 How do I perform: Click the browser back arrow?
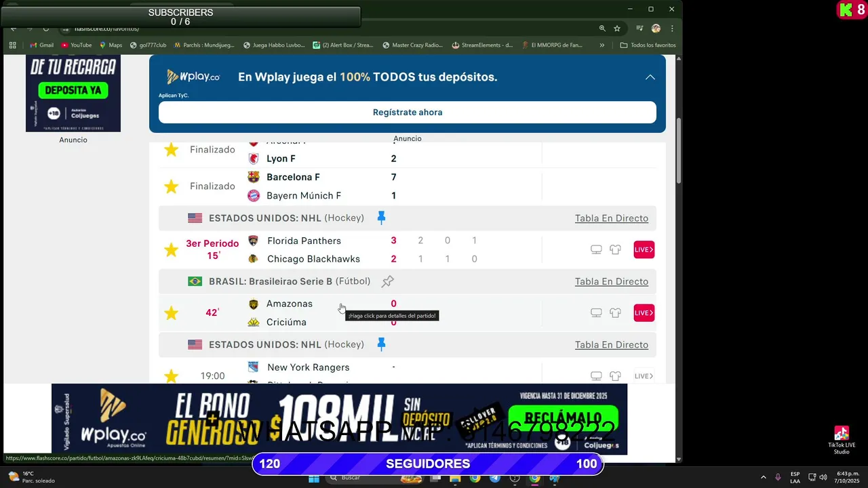pyautogui.click(x=14, y=28)
